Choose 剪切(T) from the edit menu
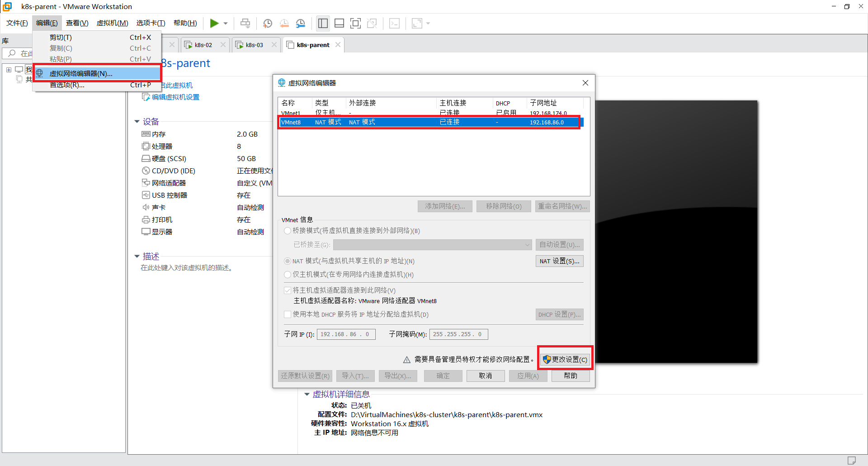This screenshot has height=466, width=868. tap(97, 38)
